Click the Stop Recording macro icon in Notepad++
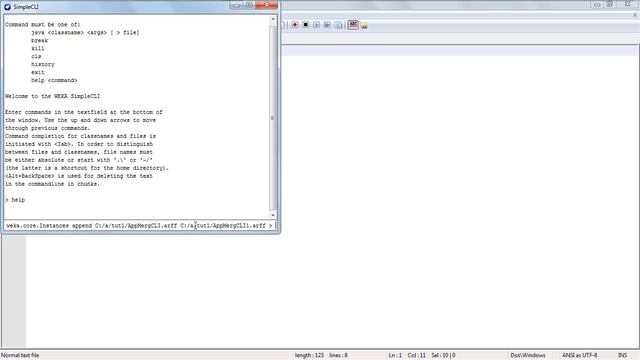This screenshot has width=640, height=360. 305,25
